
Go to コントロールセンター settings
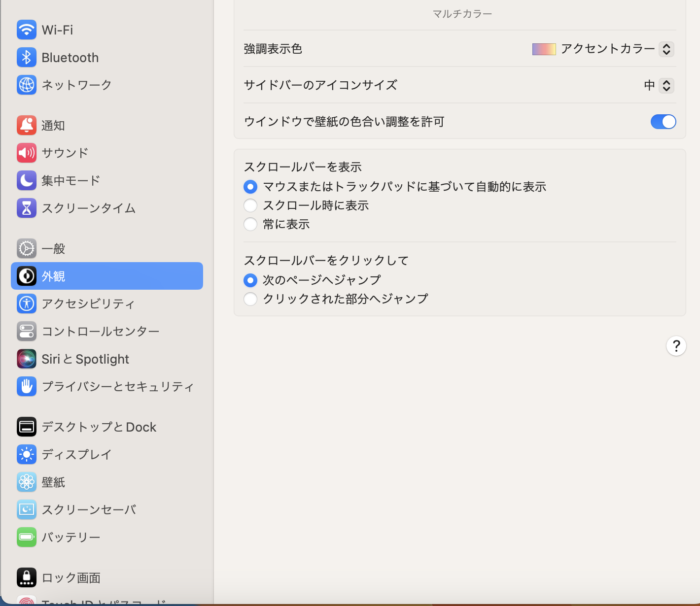[x=107, y=331]
